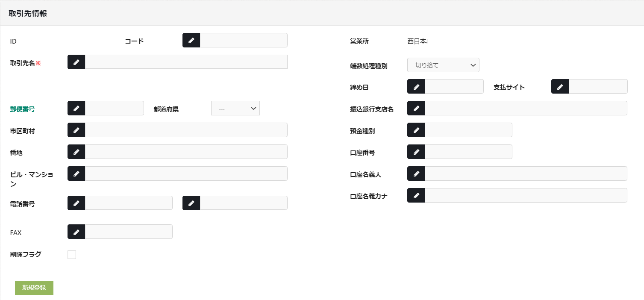Open the 端数処理種別 dropdown

443,65
